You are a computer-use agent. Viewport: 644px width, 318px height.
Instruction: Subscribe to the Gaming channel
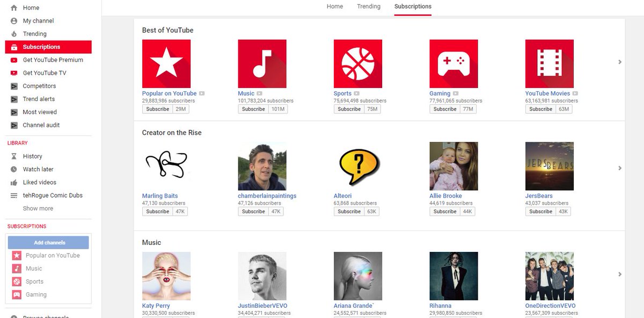[x=445, y=109]
